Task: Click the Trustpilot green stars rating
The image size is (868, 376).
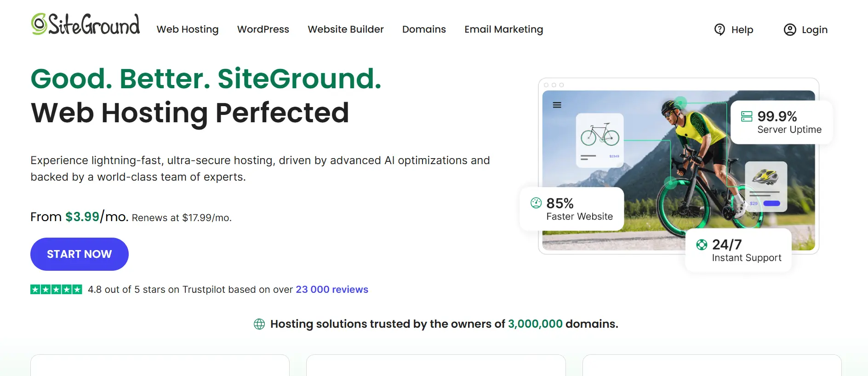Action: tap(56, 290)
